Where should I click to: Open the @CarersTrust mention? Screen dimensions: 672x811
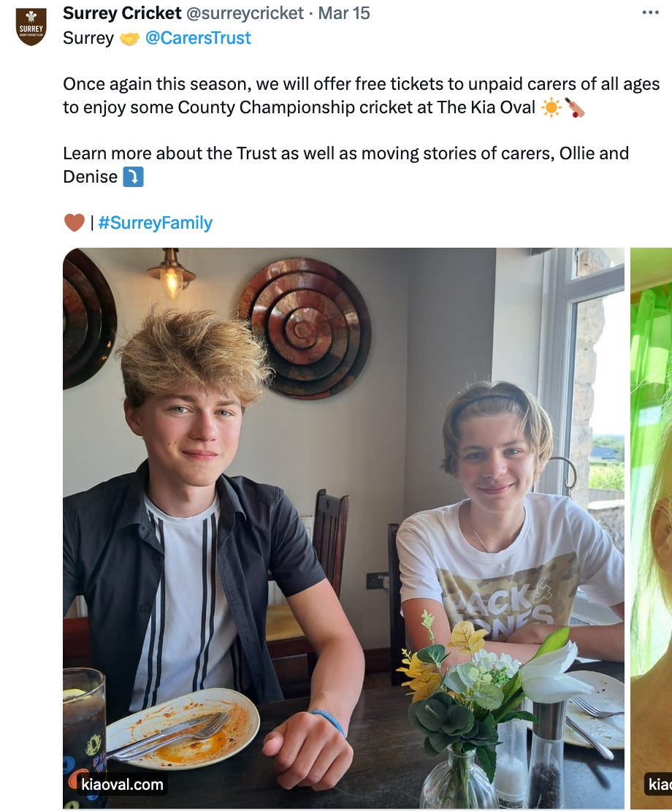pos(198,38)
